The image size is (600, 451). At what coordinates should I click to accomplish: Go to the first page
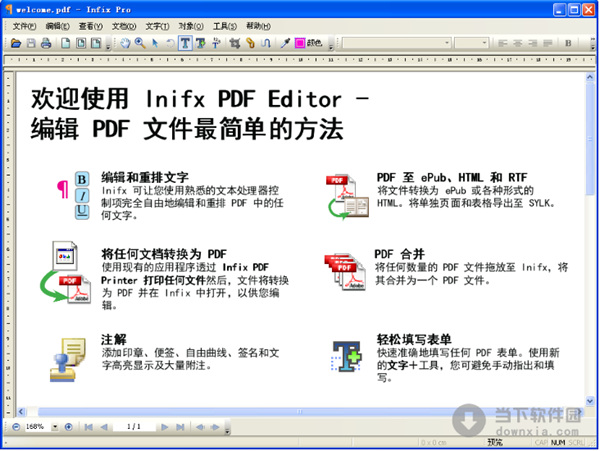pos(88,427)
